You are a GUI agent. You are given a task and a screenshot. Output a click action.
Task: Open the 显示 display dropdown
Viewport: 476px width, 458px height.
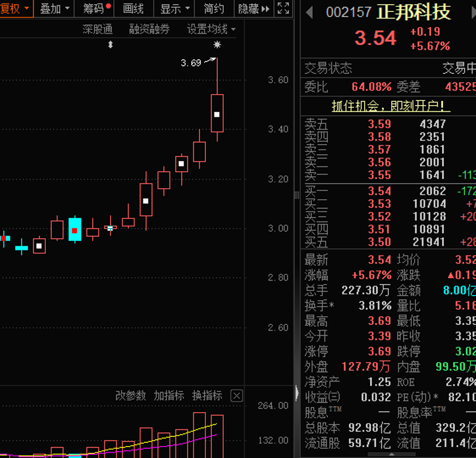tap(174, 8)
